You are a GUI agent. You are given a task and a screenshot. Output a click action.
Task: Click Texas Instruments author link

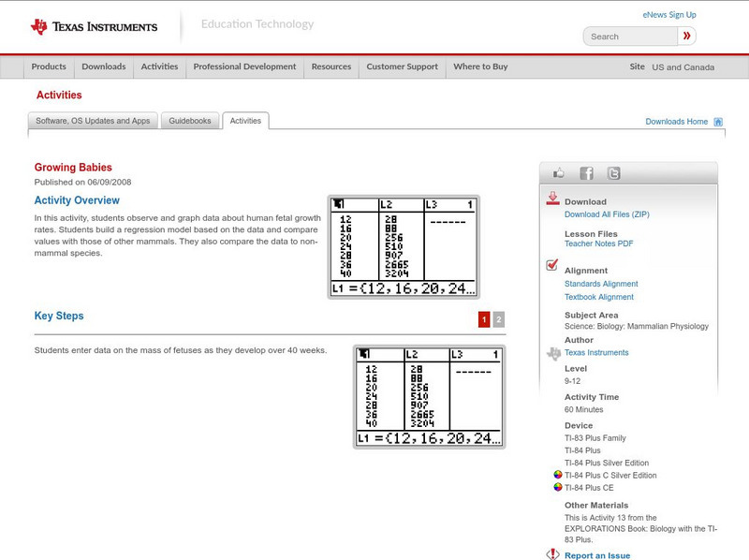tap(596, 353)
